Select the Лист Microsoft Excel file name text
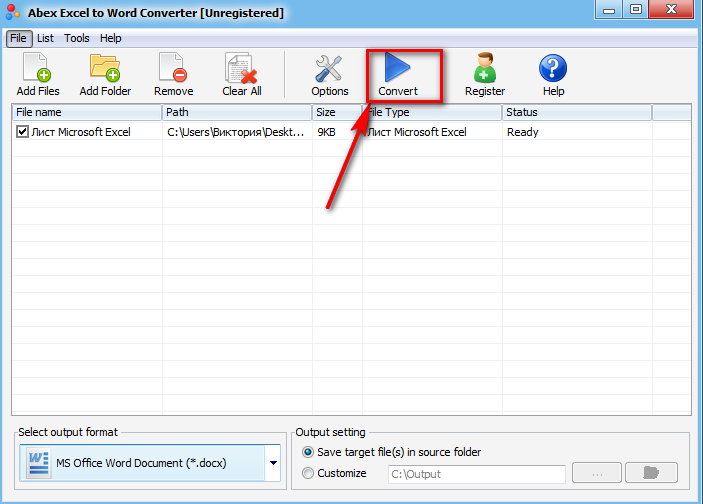The height and width of the screenshot is (504, 703). [81, 132]
